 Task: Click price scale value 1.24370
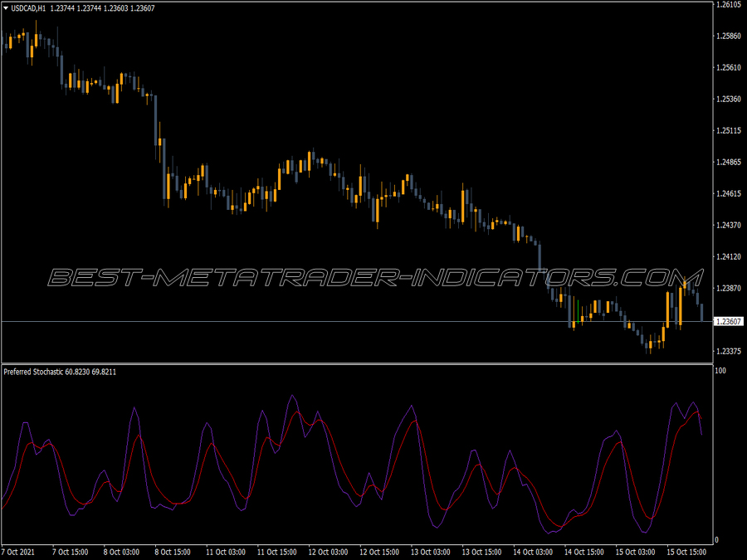coord(729,225)
